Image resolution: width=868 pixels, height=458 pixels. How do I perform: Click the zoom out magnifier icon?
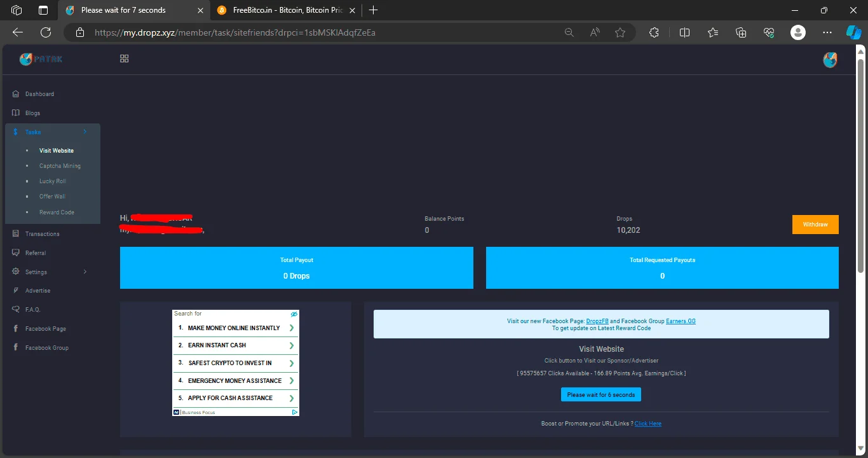569,32
